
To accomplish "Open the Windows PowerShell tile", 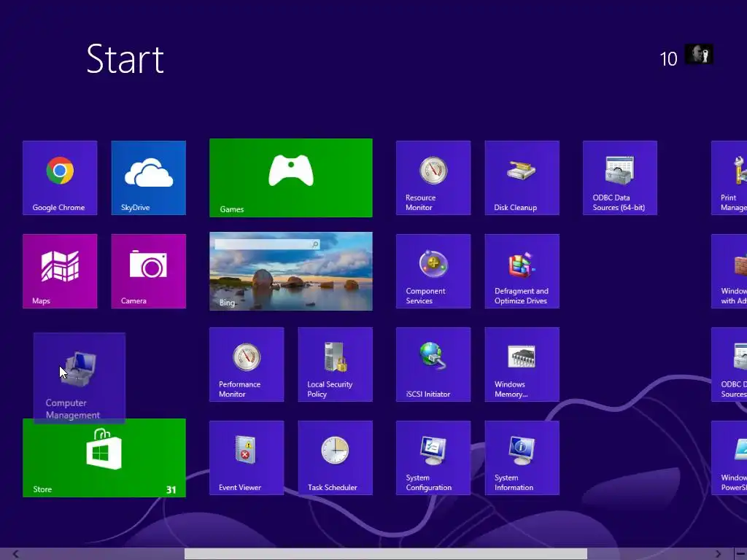I will point(729,458).
